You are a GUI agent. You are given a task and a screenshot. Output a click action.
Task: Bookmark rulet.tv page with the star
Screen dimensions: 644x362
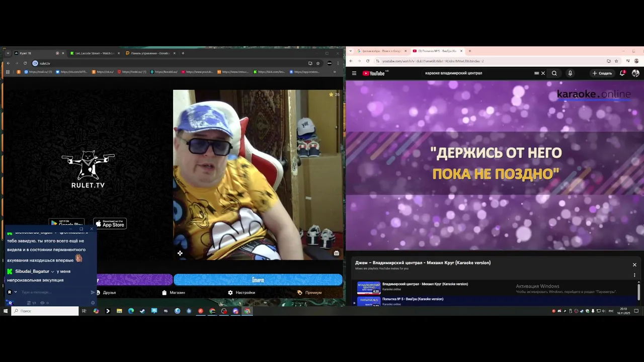[318, 63]
